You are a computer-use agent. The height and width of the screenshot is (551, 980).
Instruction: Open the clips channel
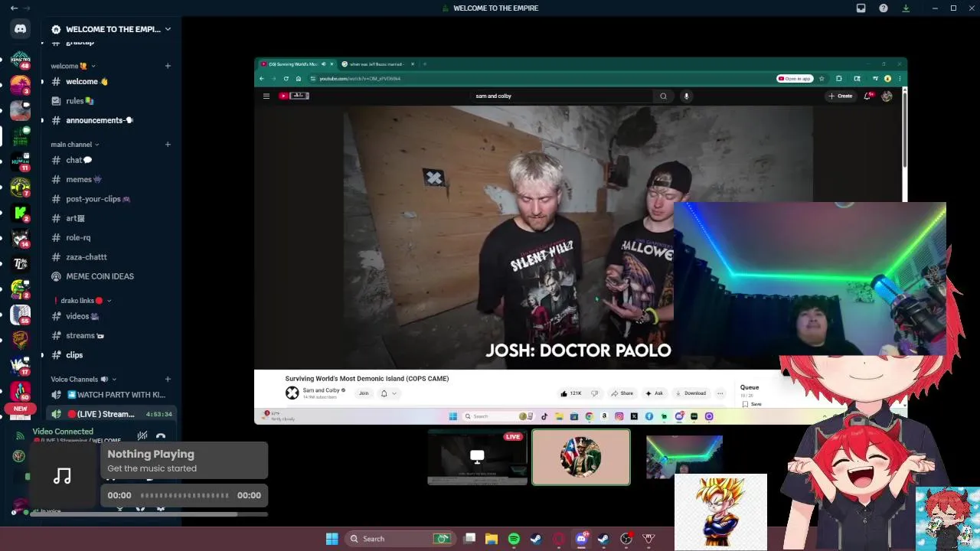point(110,355)
